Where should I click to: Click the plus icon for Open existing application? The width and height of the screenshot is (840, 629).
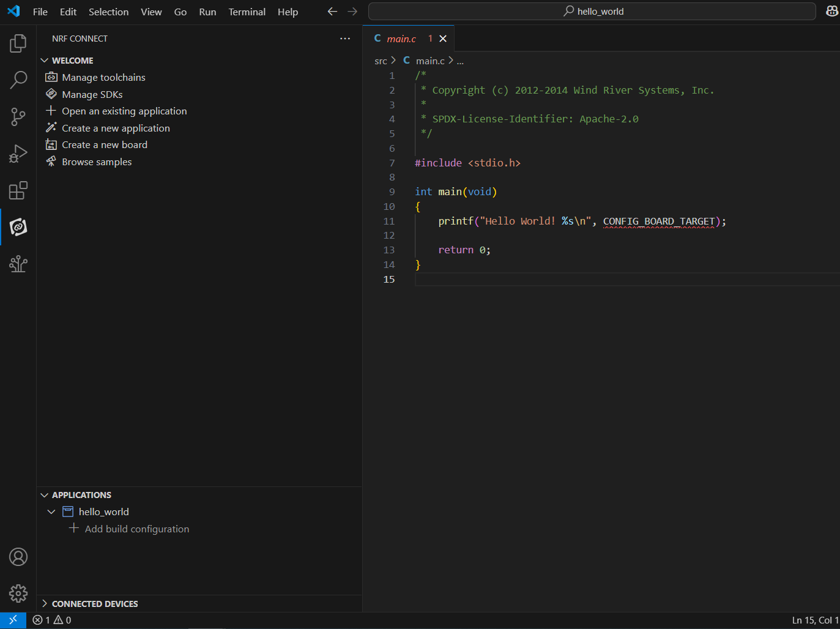coord(51,111)
